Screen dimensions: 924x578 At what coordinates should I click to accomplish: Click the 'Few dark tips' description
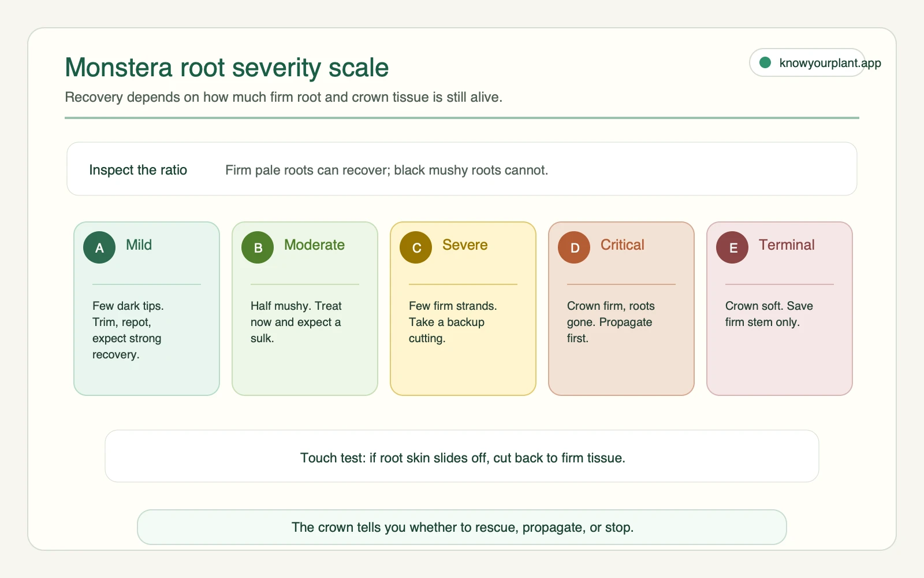point(128,330)
